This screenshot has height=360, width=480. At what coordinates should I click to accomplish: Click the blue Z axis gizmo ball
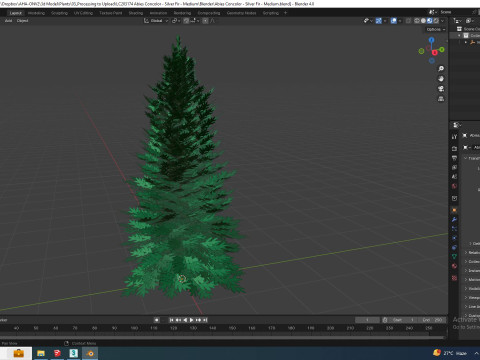pos(432,40)
